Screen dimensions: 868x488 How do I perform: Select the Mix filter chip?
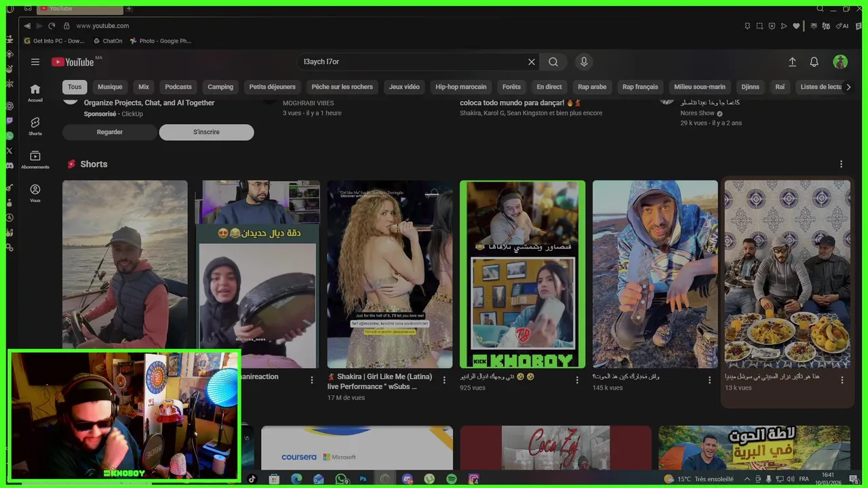pos(144,87)
